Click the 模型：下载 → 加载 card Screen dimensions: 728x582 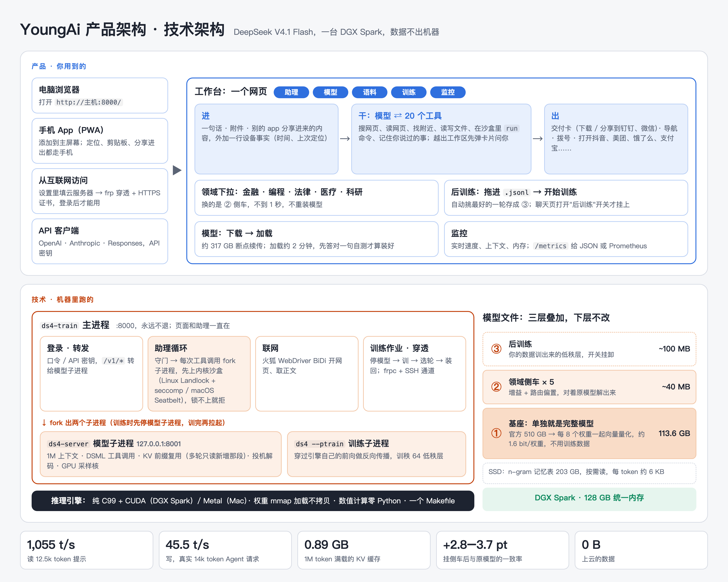tap(316, 239)
